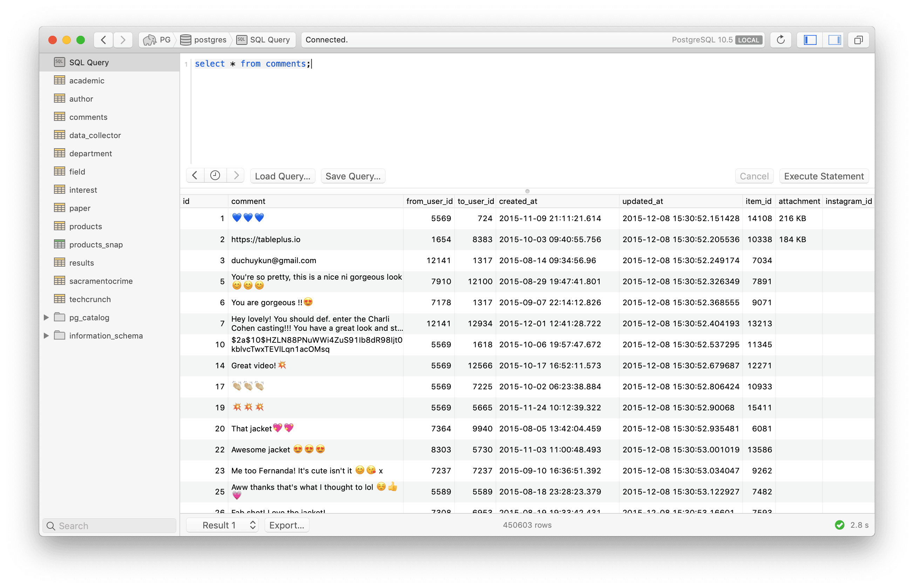Click the PG elephant connection breadcrumb

[x=157, y=40]
